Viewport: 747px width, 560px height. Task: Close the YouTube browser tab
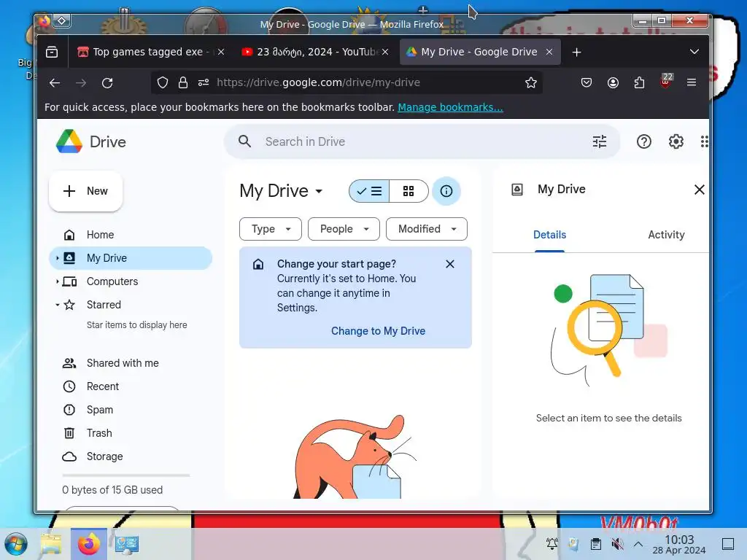tap(385, 52)
